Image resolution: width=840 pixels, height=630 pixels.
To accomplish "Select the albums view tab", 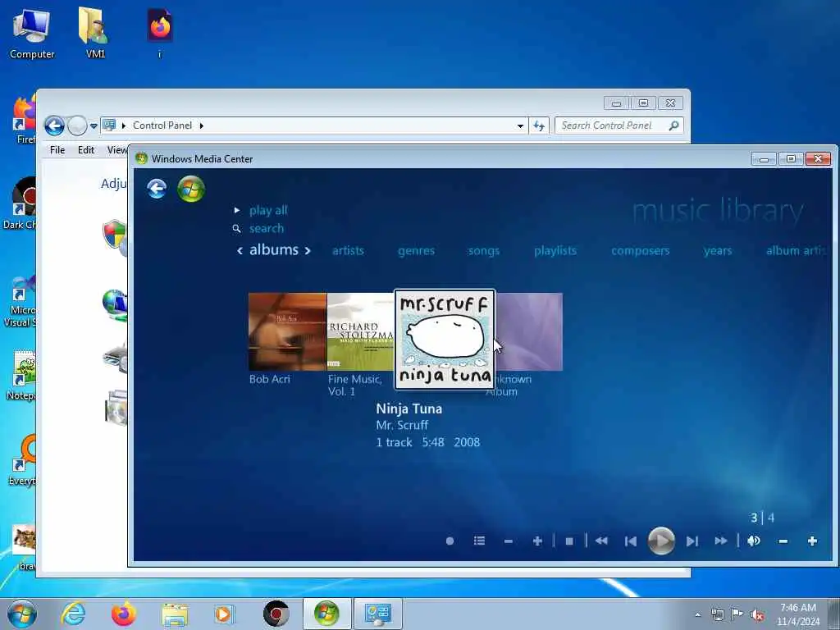I will (274, 249).
